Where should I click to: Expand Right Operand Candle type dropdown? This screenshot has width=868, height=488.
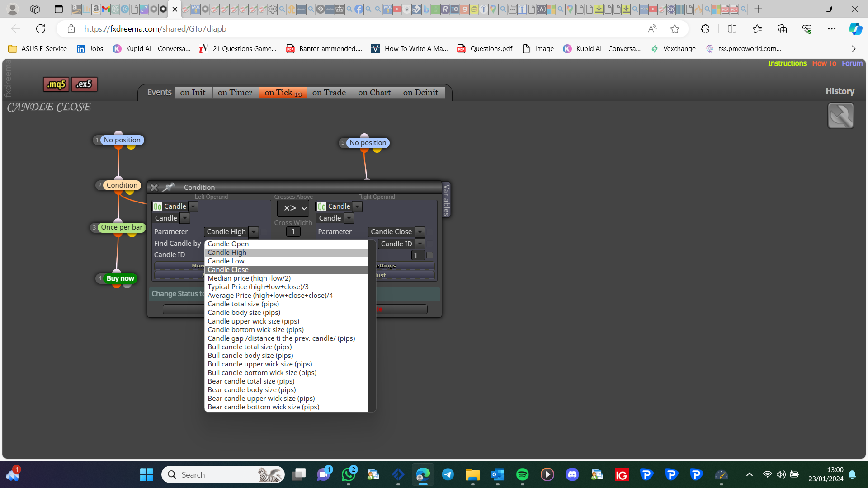[x=357, y=206]
